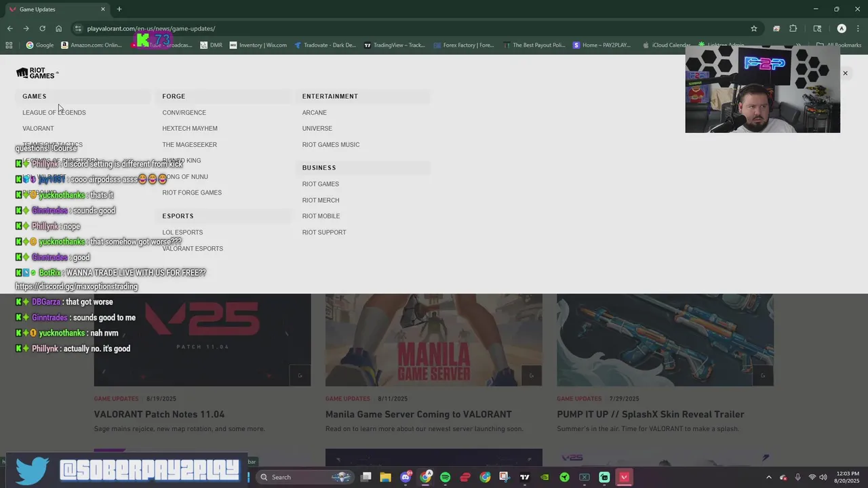The width and height of the screenshot is (868, 488).
Task: Open the SplashX skin reveal thumbnail
Action: pyautogui.click(x=665, y=340)
